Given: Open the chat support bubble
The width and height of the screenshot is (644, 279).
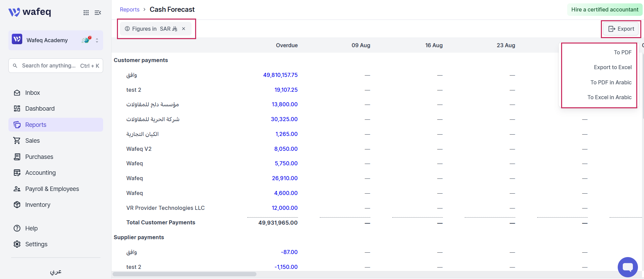Looking at the screenshot, I should (627, 267).
